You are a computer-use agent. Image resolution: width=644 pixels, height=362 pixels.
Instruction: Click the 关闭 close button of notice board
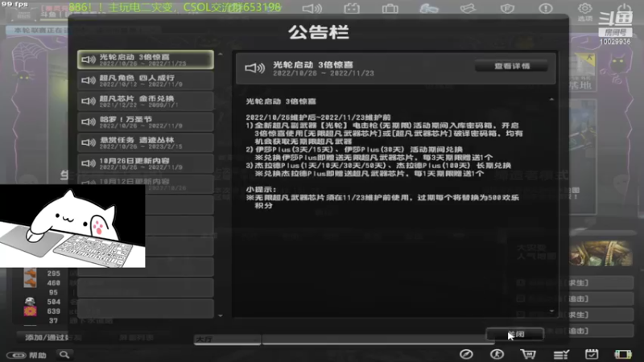point(515,335)
